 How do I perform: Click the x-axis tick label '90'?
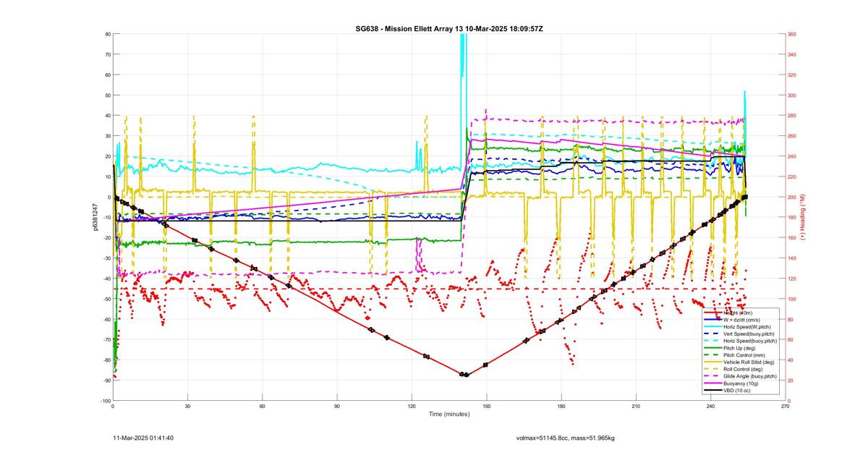[x=337, y=407]
